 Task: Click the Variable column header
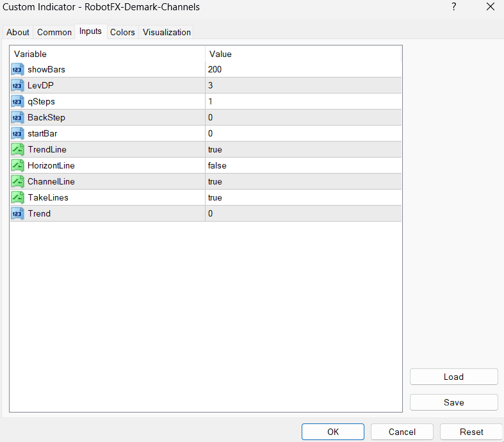click(108, 54)
